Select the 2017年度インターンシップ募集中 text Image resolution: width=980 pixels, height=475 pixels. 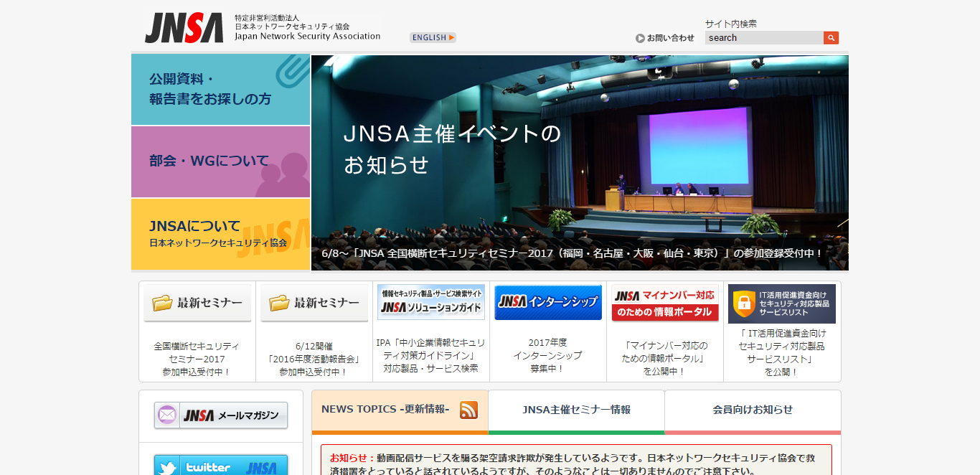tap(547, 355)
